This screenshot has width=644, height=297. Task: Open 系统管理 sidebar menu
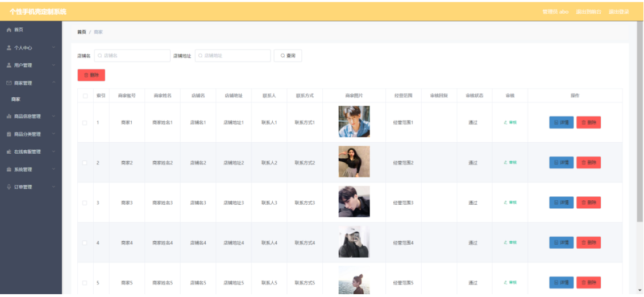pyautogui.click(x=31, y=170)
